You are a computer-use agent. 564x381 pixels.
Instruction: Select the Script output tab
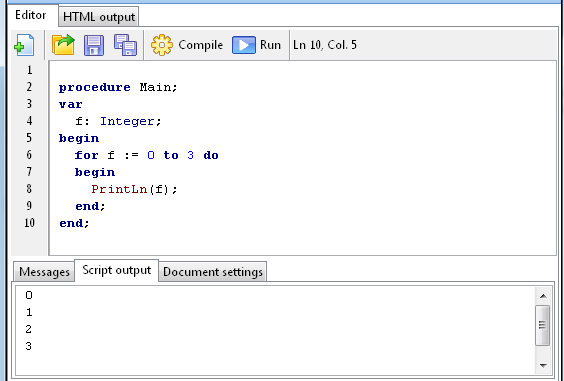[117, 270]
